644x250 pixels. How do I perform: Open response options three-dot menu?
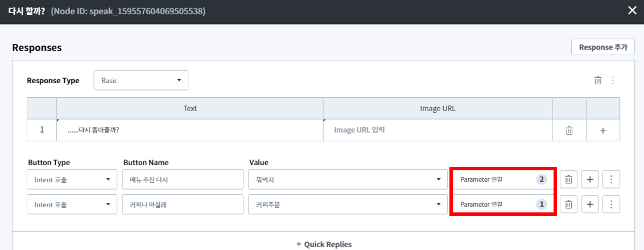point(613,80)
